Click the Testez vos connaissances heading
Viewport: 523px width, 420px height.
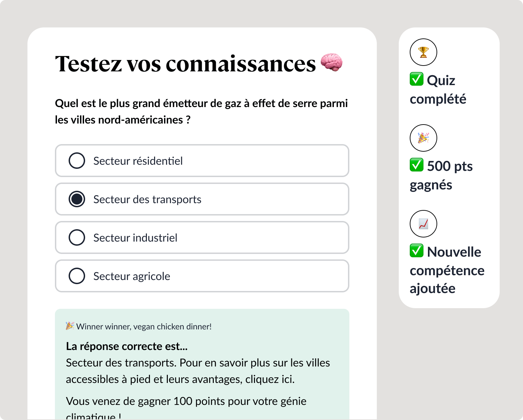pos(185,64)
